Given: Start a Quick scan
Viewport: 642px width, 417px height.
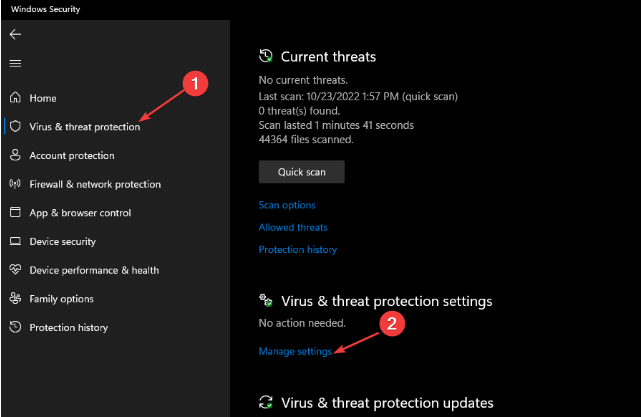Looking at the screenshot, I should (301, 172).
